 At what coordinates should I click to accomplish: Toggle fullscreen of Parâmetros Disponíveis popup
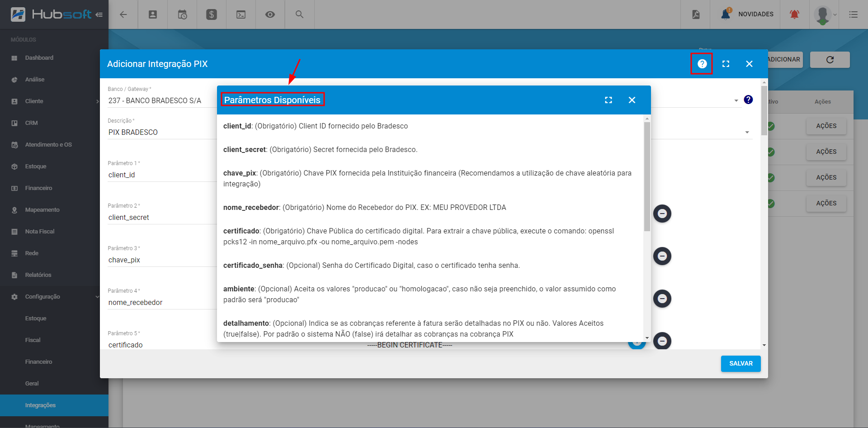point(609,100)
